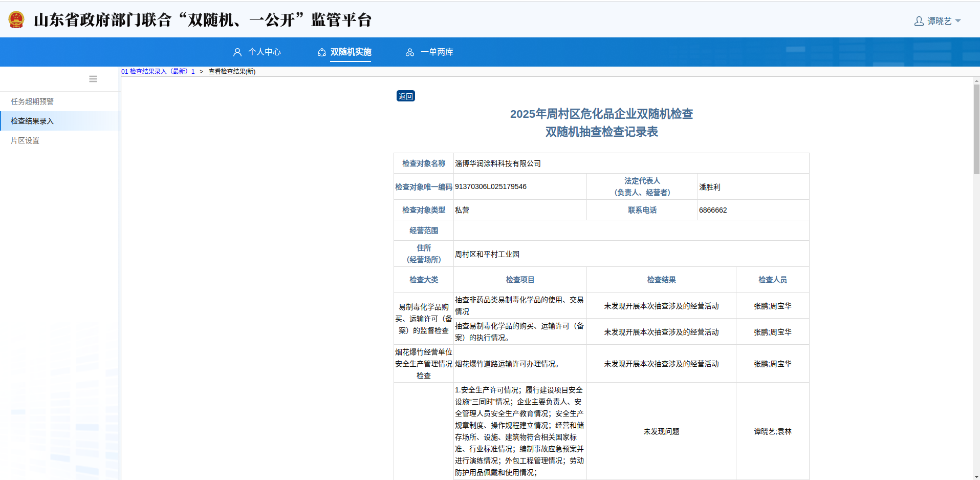Click the 一单两库 icon in navbar

[410, 52]
